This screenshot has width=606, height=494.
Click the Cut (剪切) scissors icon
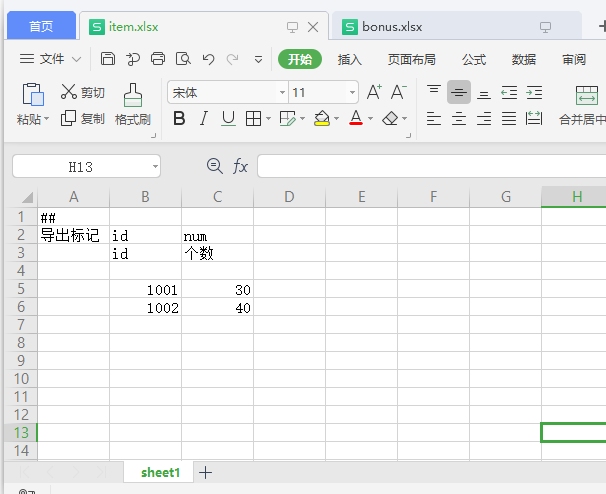pos(69,92)
